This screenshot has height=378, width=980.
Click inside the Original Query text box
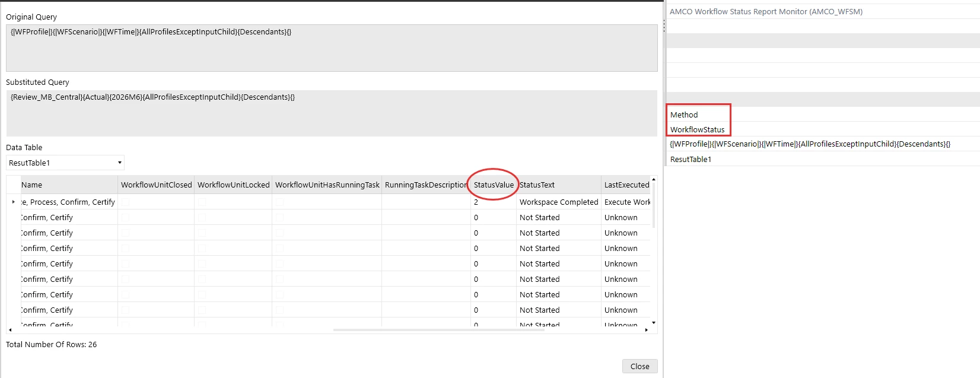[332, 48]
